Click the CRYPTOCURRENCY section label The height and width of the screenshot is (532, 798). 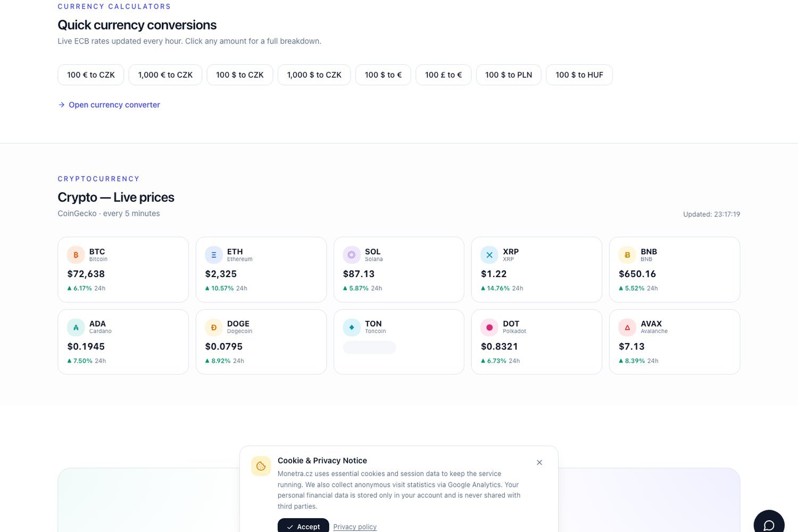point(98,179)
